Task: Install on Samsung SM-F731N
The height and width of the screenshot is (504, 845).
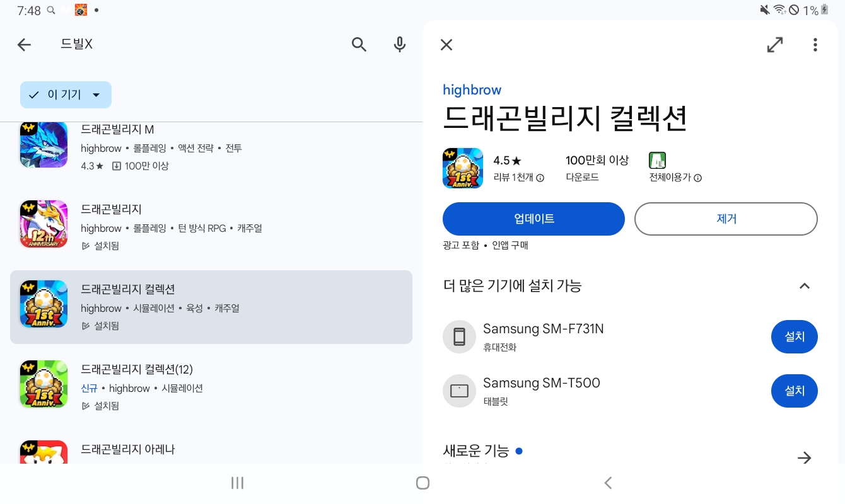Action: [795, 337]
